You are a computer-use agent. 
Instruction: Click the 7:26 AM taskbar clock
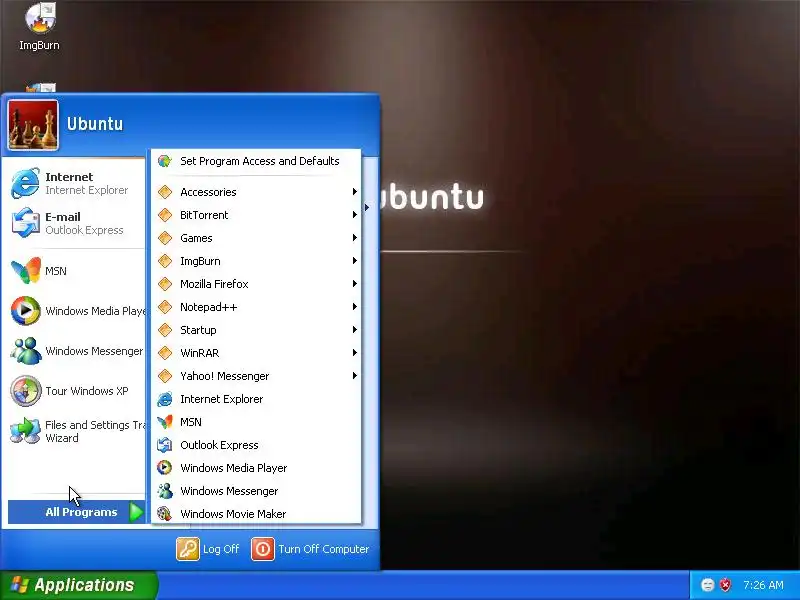click(763, 585)
